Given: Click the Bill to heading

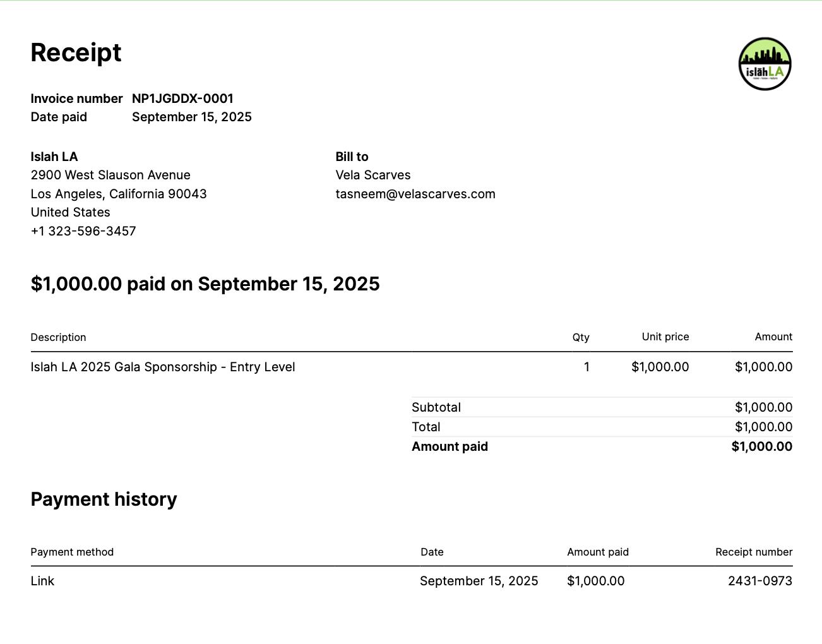Looking at the screenshot, I should [x=352, y=157].
